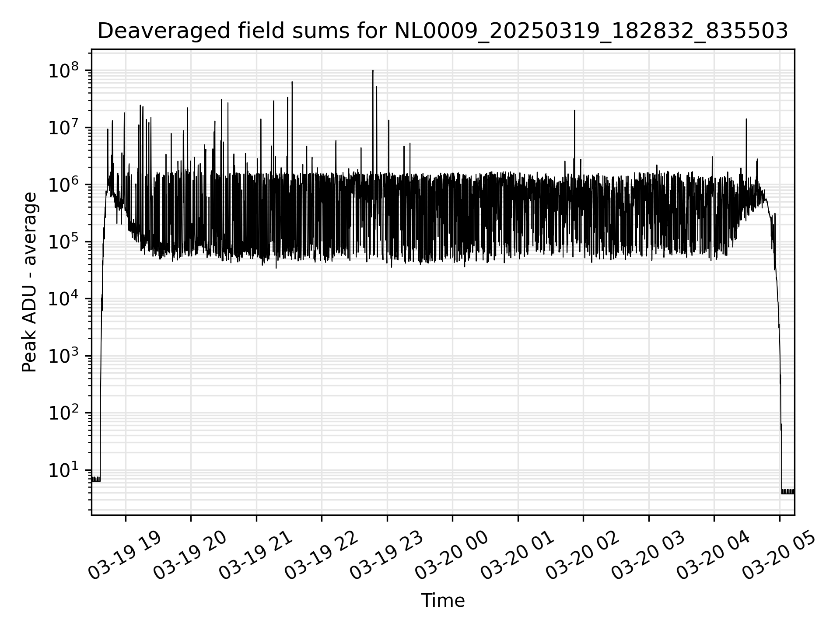
Task: Click the x-axis tick label '03-20 04'
Action: coord(714,556)
